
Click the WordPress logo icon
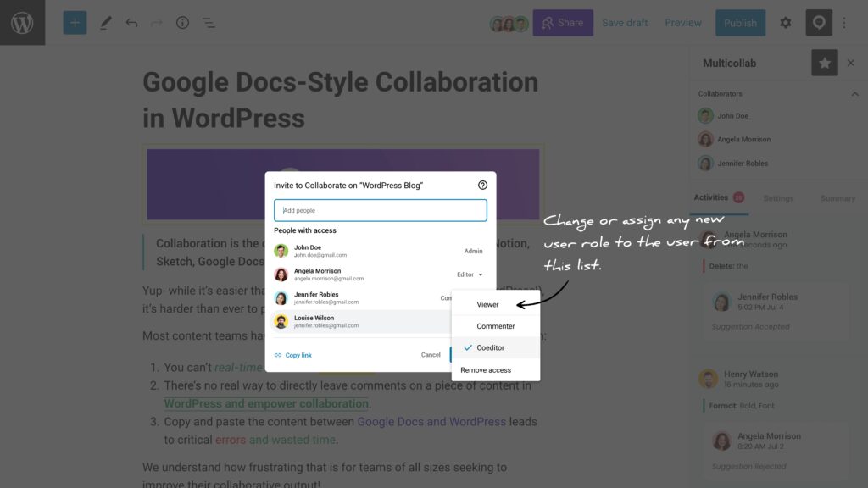(22, 23)
